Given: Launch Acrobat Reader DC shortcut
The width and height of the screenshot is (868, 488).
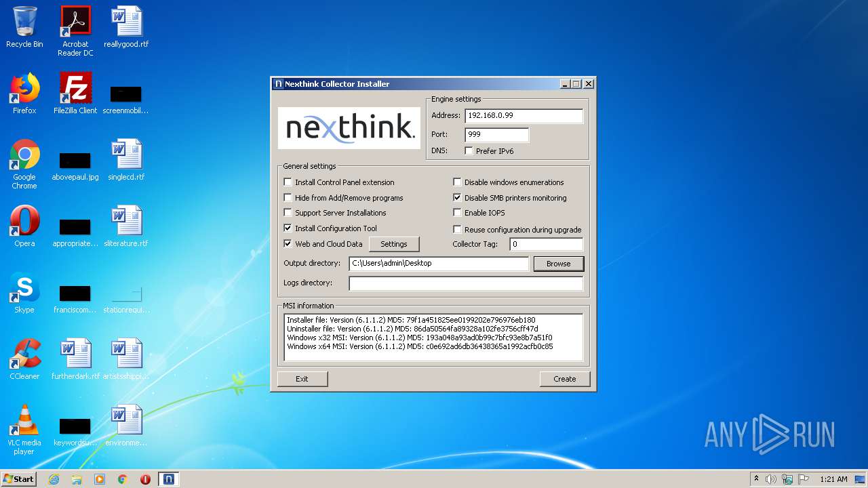Looking at the screenshot, I should pos(75,31).
